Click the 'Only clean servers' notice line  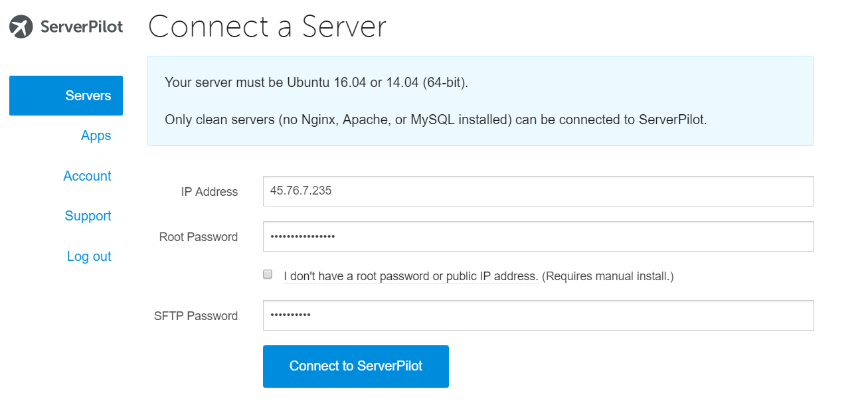coord(435,120)
